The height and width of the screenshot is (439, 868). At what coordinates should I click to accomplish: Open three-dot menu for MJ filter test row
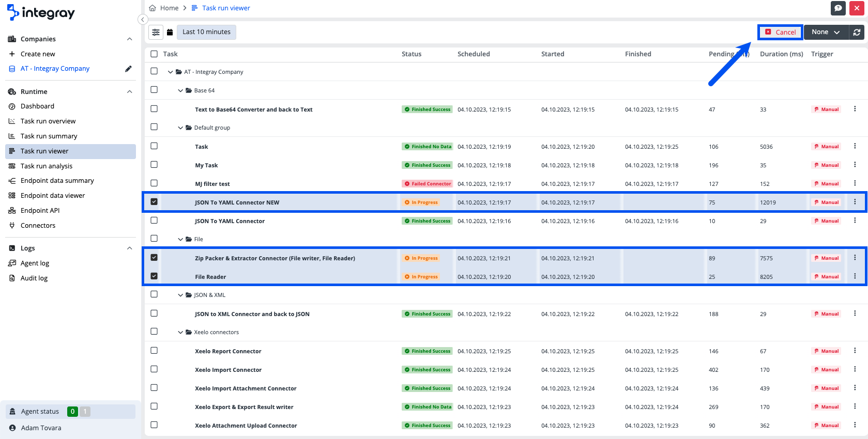(x=855, y=183)
